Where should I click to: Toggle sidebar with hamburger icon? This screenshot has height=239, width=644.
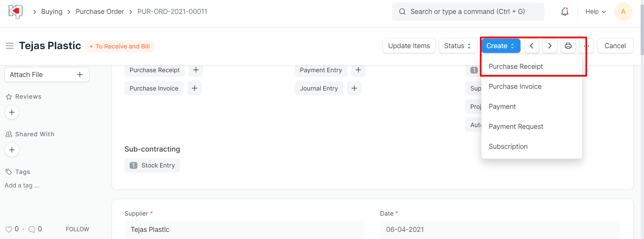(10, 46)
